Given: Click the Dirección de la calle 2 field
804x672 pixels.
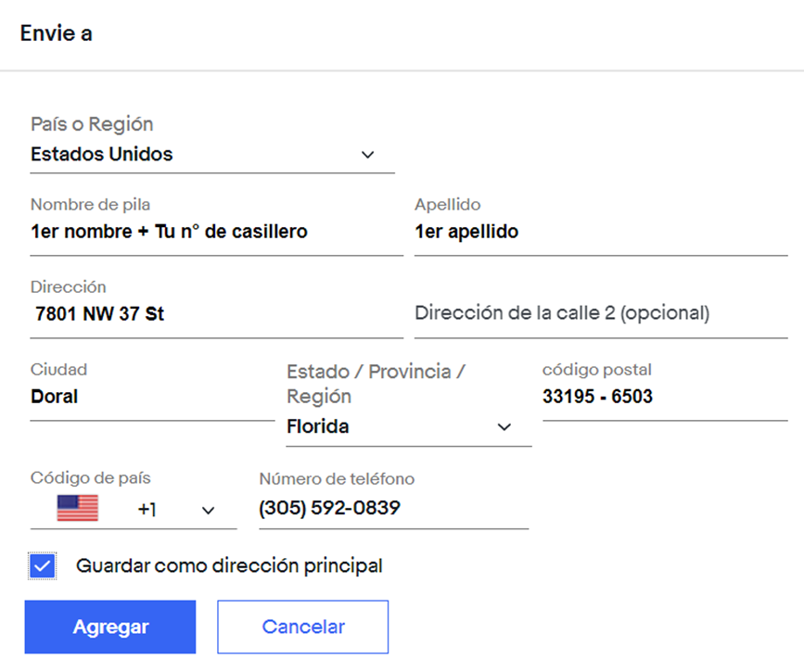Looking at the screenshot, I should tap(601, 313).
